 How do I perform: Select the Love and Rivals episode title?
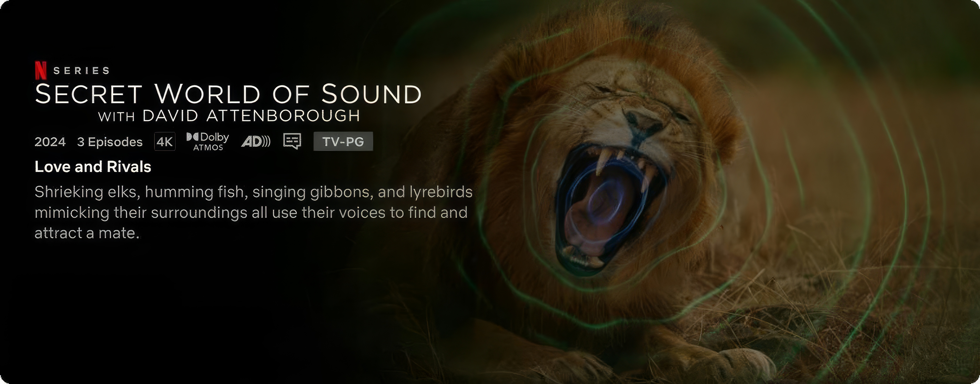pyautogui.click(x=93, y=167)
